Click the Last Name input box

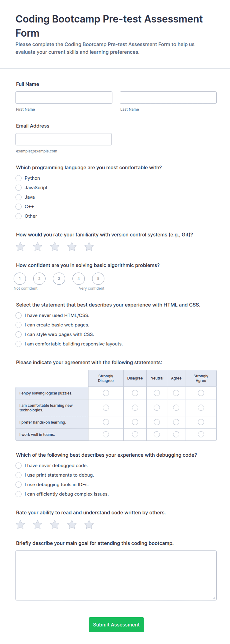point(168,98)
